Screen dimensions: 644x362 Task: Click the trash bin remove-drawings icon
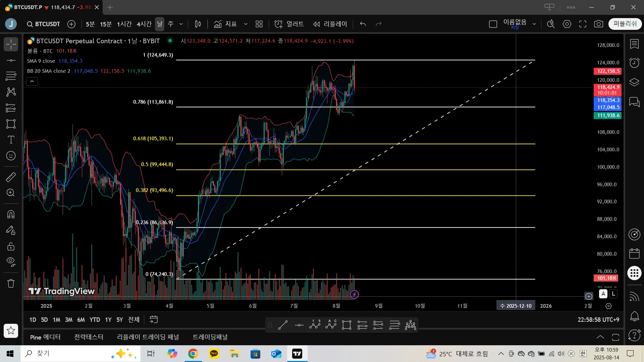coord(11,284)
